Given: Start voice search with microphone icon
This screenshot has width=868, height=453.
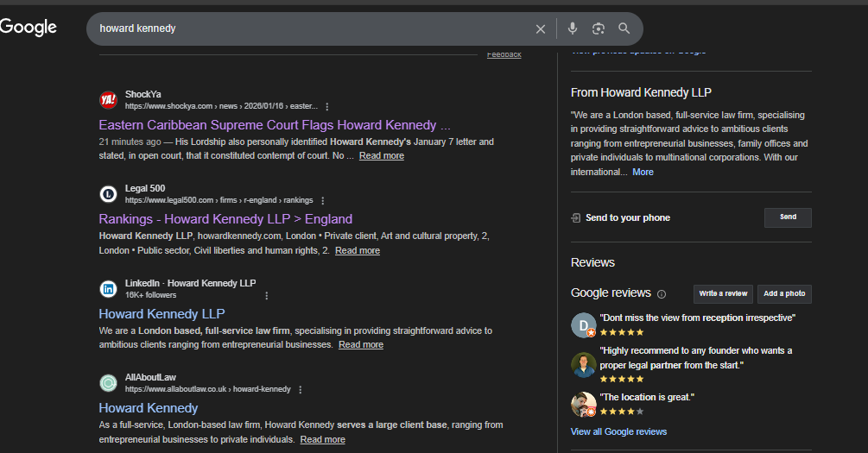Looking at the screenshot, I should click(x=572, y=29).
